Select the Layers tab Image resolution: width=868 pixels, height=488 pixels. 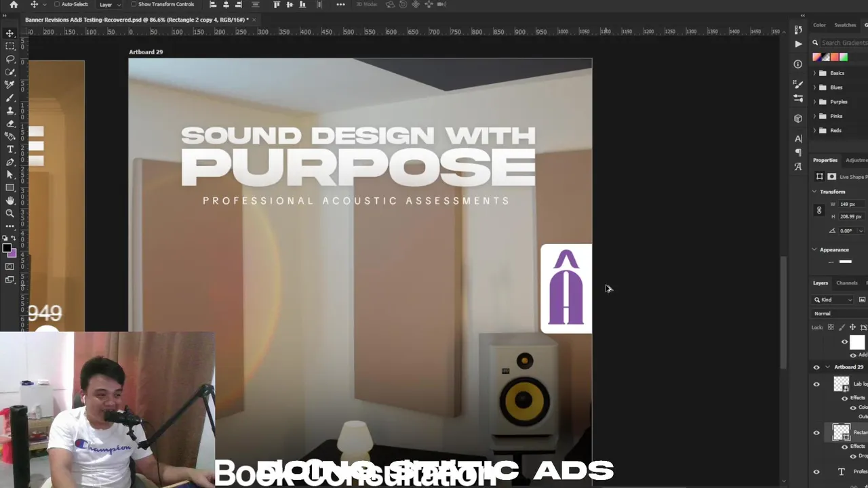point(821,283)
